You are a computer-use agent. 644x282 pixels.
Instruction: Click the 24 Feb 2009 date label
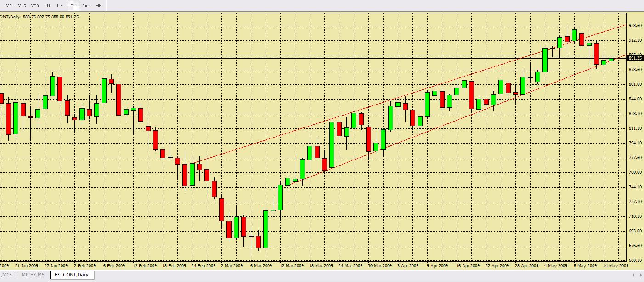[x=203, y=265]
